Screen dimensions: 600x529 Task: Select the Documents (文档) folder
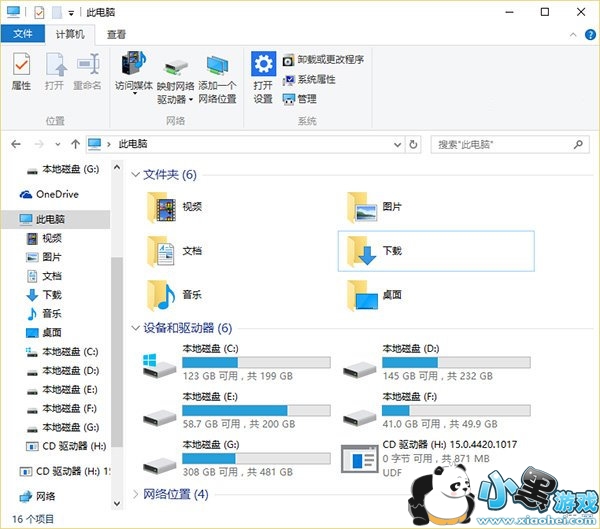175,251
